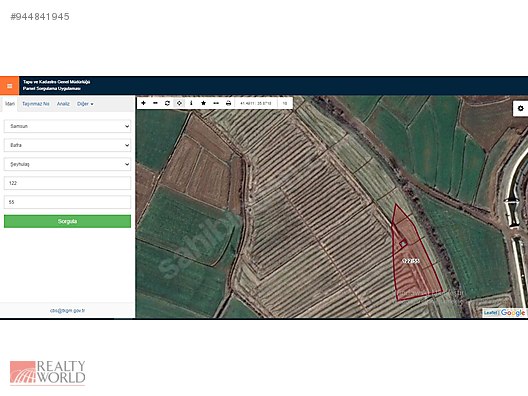Screen dimensions: 528x396
Task: Click the star favorites icon
Action: click(x=203, y=103)
